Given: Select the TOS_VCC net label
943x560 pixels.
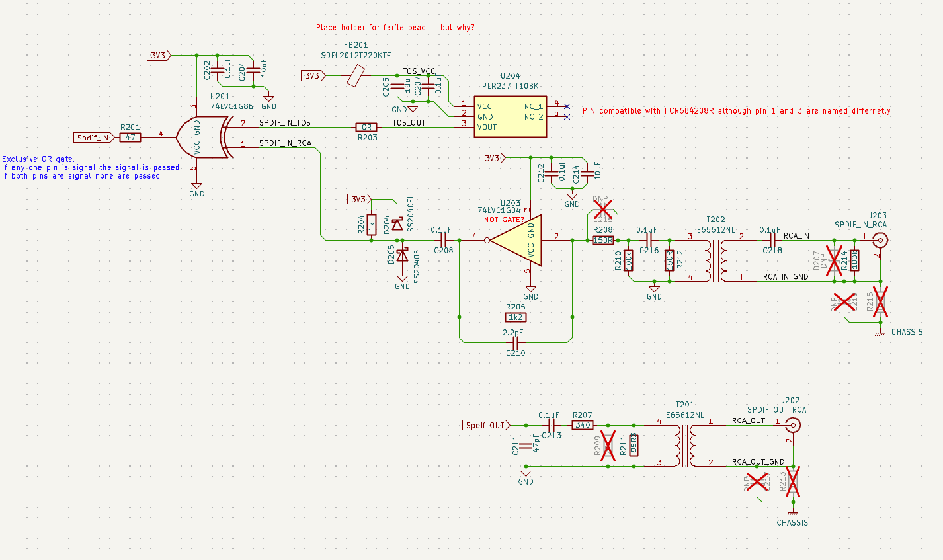Looking at the screenshot, I should (x=419, y=71).
